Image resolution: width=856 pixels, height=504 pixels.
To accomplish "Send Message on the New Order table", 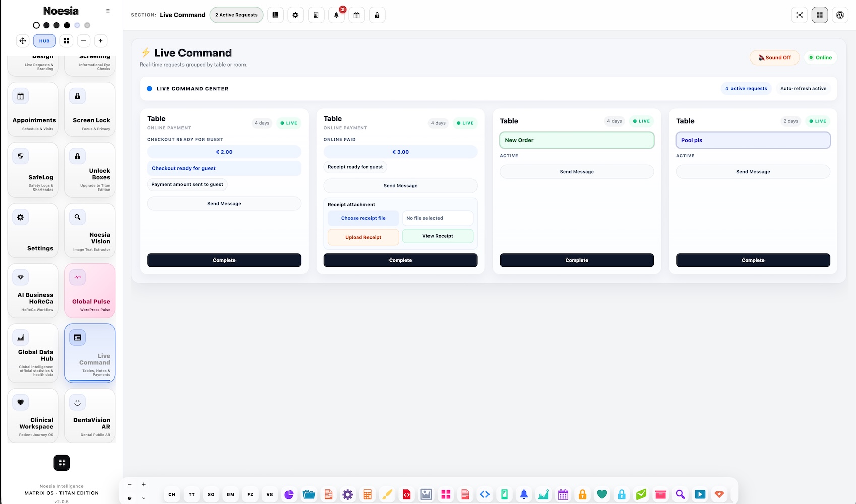I will (x=577, y=172).
